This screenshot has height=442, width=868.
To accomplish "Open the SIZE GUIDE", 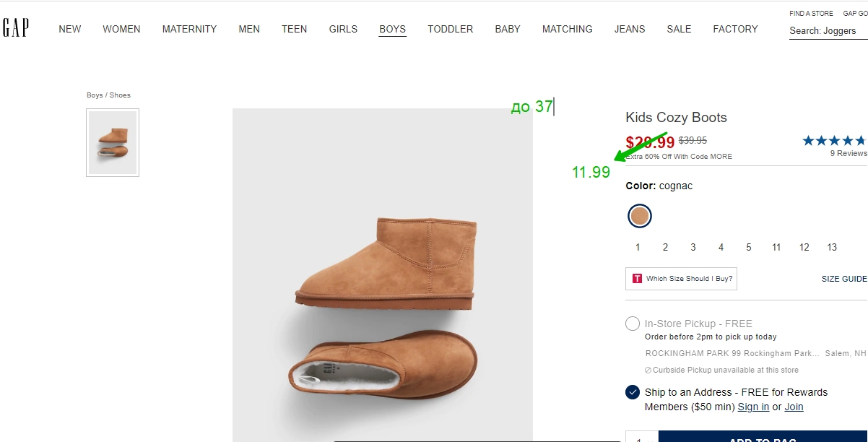I will [x=843, y=279].
